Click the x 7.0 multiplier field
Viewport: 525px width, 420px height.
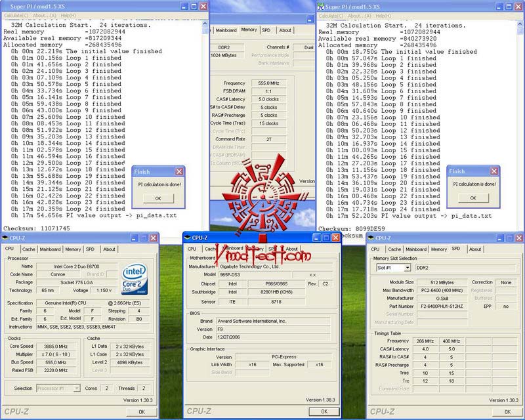(x=56, y=354)
